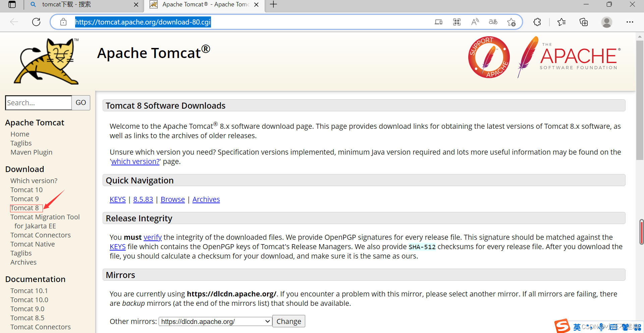644x333 pixels.
Task: Click the back navigation arrow
Action: click(x=14, y=22)
